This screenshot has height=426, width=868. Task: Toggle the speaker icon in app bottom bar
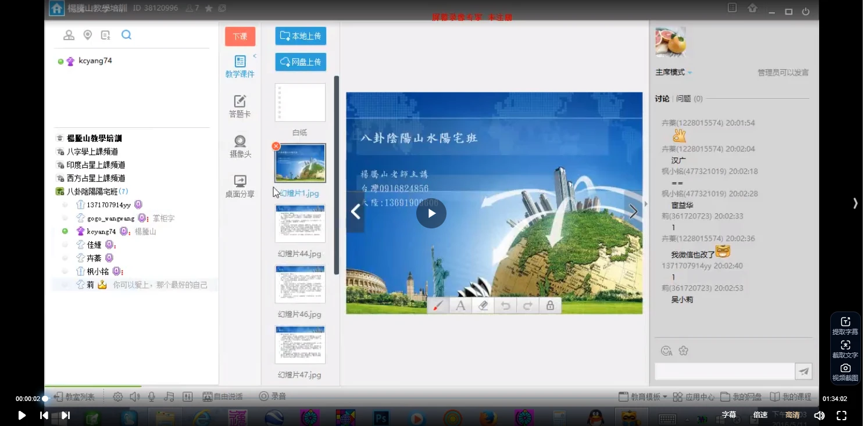click(135, 396)
